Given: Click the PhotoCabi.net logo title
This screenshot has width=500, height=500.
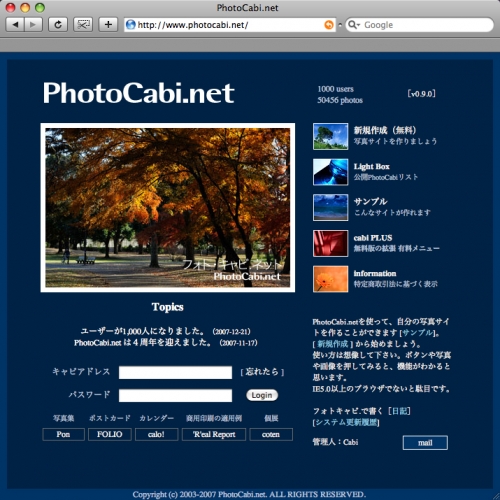Looking at the screenshot, I should point(139,93).
